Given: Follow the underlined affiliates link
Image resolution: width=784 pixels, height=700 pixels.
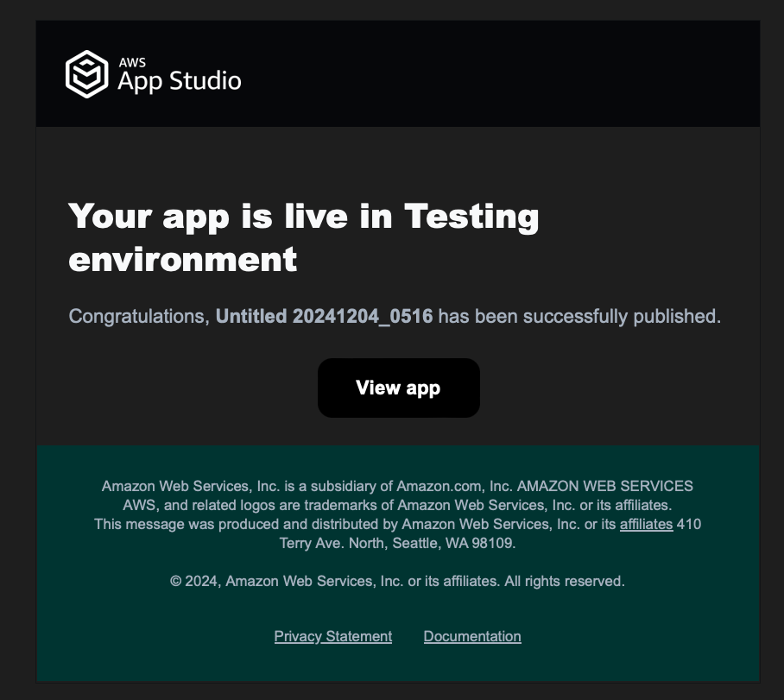Looking at the screenshot, I should click(x=646, y=524).
